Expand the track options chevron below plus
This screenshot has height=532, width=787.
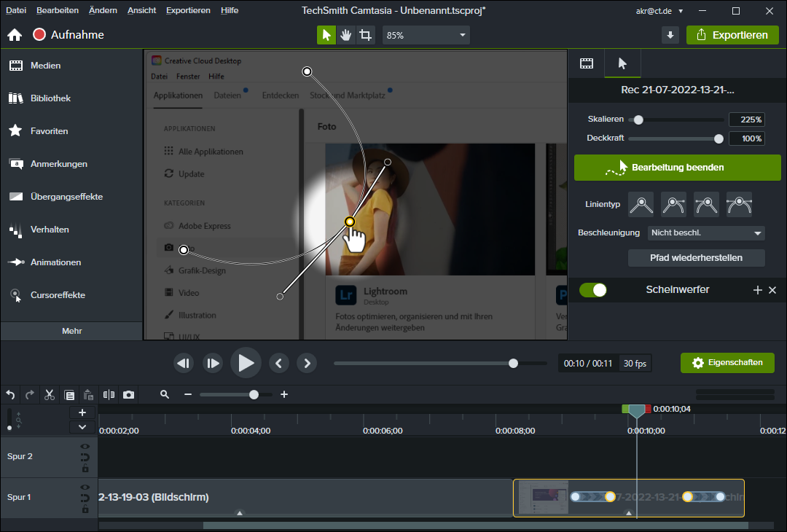coord(82,427)
